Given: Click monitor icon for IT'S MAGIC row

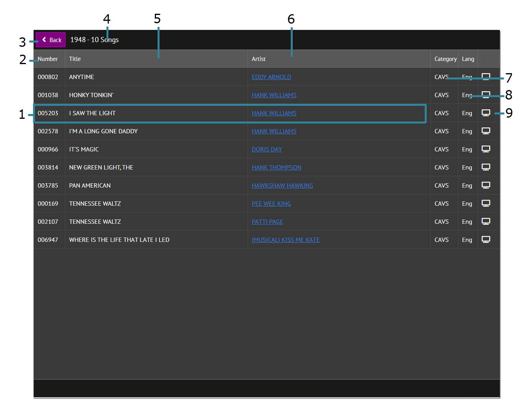Looking at the screenshot, I should coord(486,149).
